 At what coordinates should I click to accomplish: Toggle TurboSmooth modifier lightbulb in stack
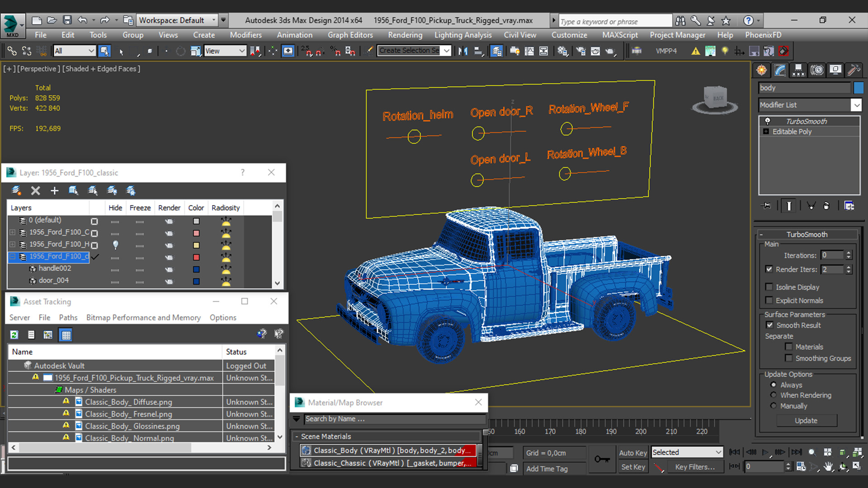pyautogui.click(x=767, y=121)
